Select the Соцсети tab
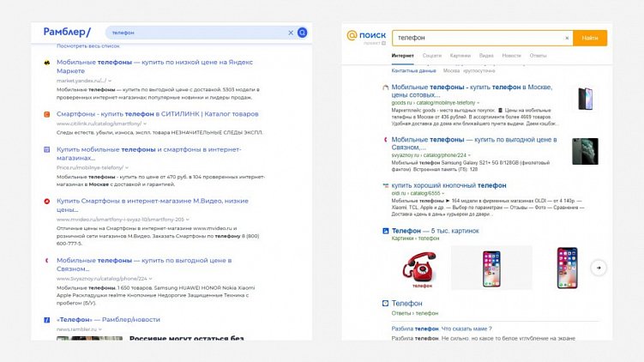This screenshot has width=644, height=362. click(x=432, y=56)
